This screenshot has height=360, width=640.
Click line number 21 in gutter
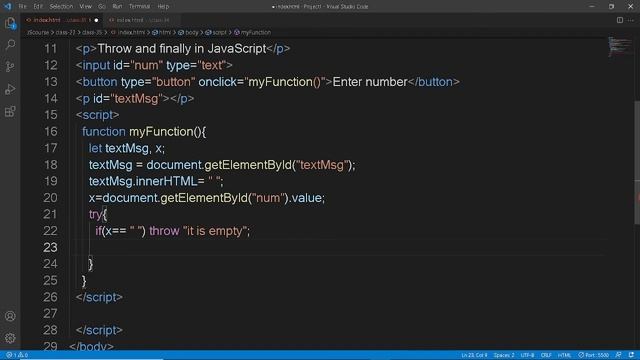[51, 214]
